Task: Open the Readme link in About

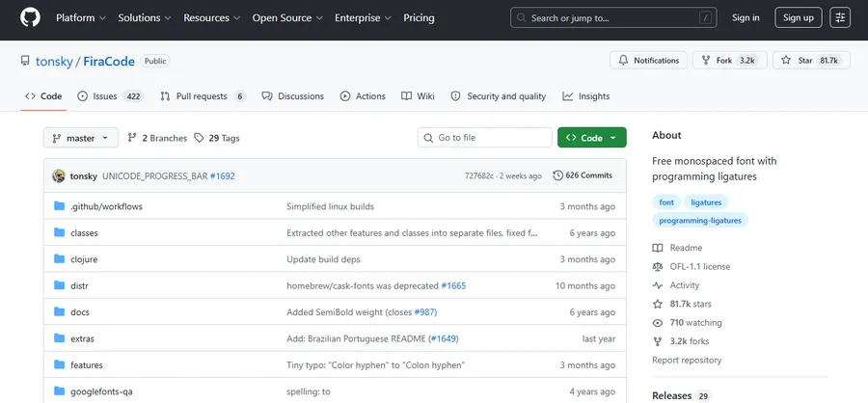Action: 678,248
